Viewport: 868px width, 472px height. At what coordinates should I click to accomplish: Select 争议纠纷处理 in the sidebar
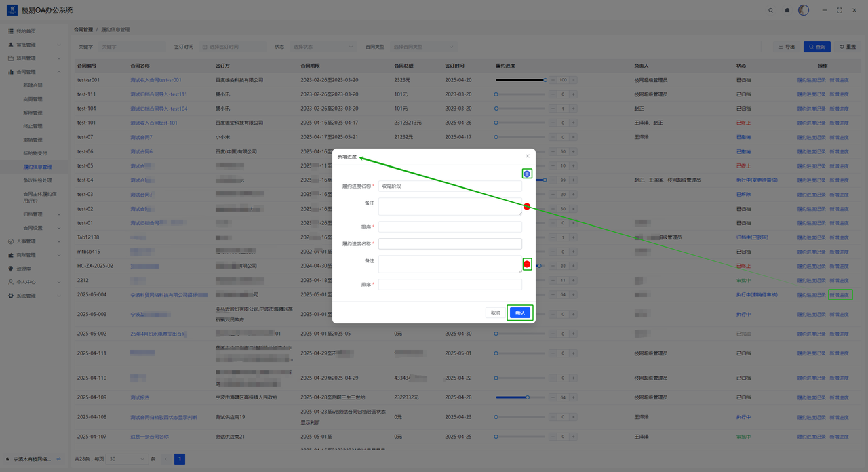[37, 180]
